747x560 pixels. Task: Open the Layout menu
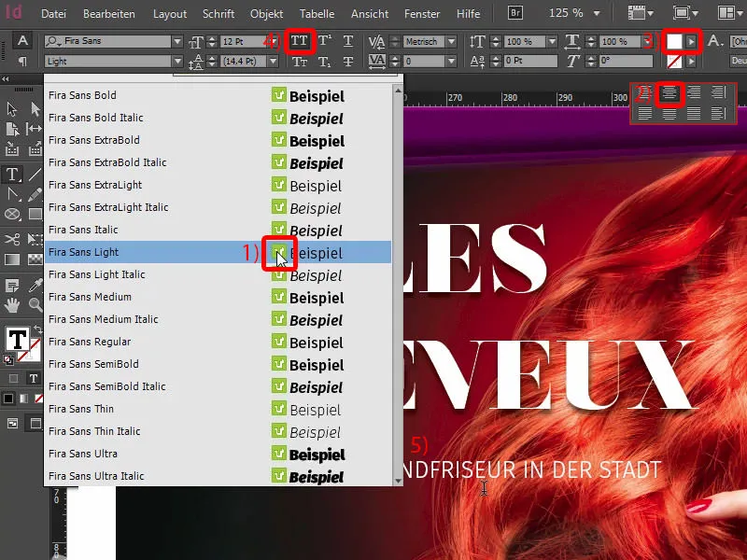click(x=170, y=14)
